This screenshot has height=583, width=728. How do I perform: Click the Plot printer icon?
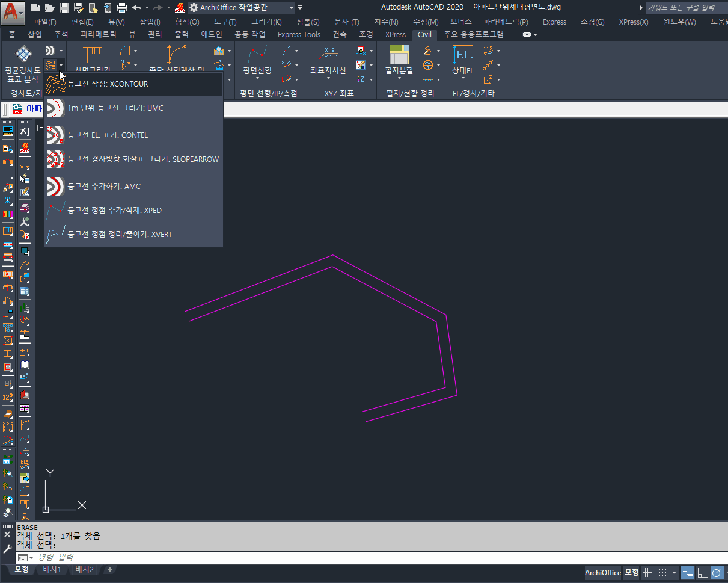tap(122, 8)
